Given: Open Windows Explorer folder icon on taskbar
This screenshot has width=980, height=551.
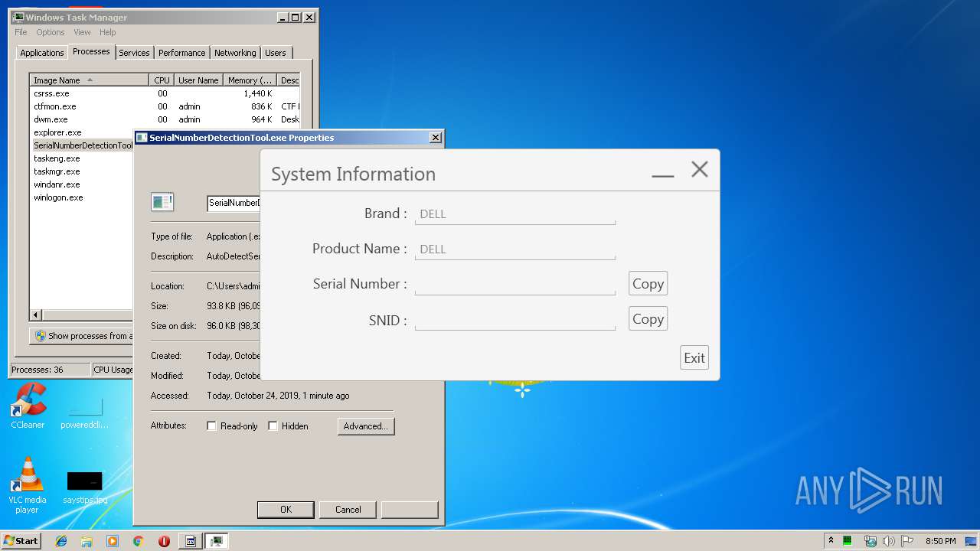Looking at the screenshot, I should click(87, 541).
